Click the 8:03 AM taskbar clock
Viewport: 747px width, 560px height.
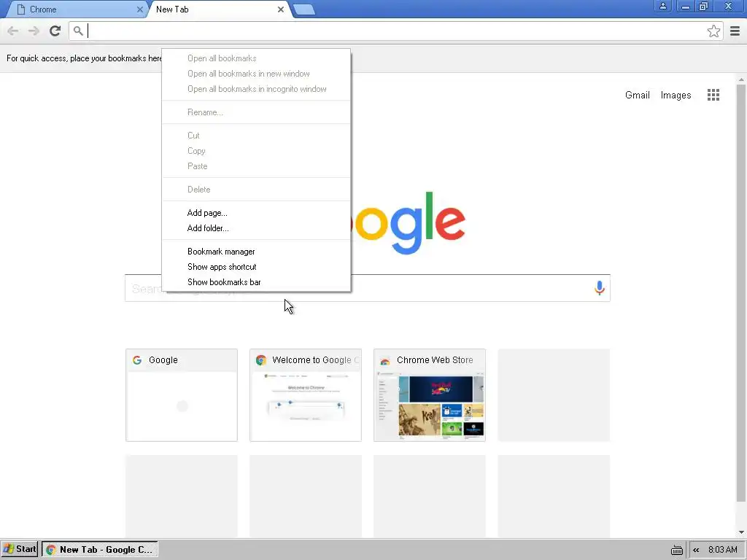point(722,550)
